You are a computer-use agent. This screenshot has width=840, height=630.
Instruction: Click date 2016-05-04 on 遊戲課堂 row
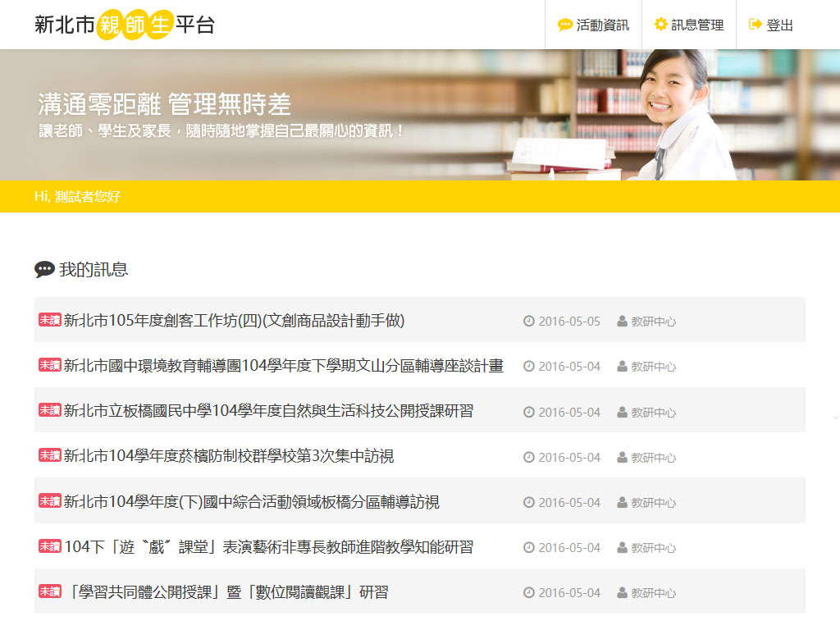[x=569, y=548]
